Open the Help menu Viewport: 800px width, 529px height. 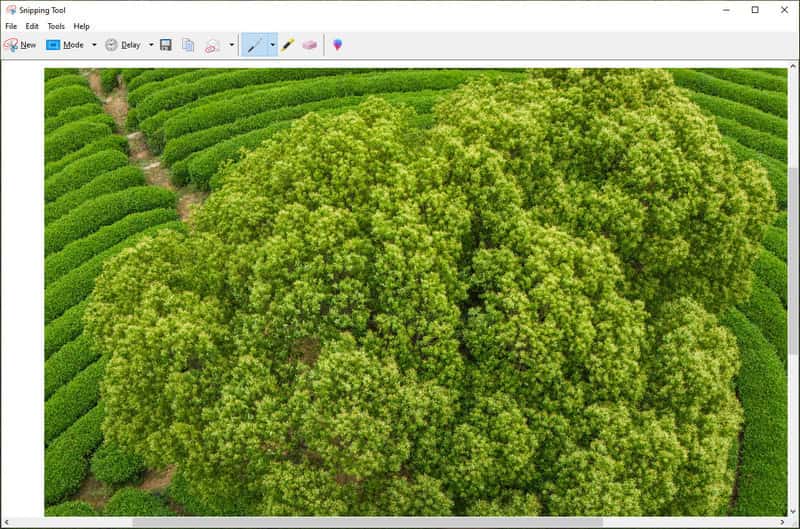coord(82,26)
